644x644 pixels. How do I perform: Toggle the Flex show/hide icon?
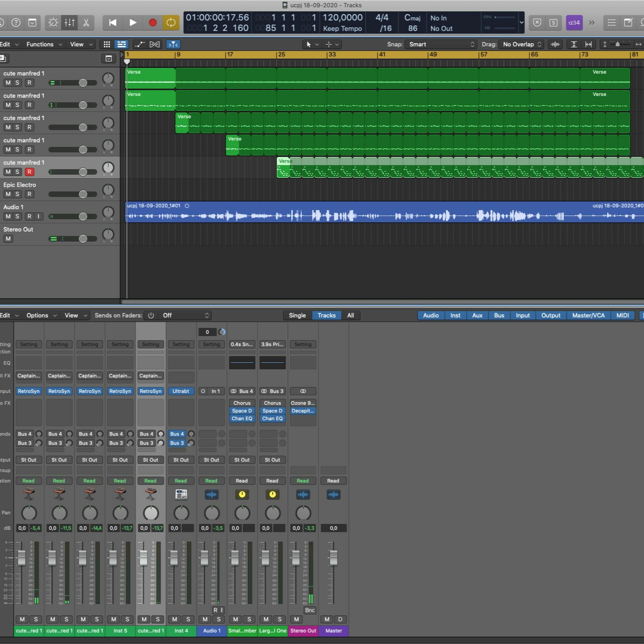pos(154,44)
